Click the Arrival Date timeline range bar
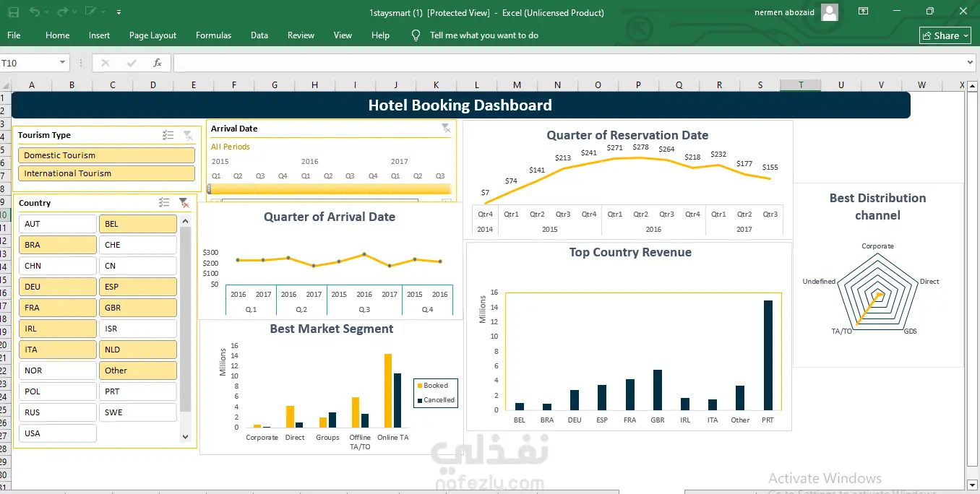 pos(330,188)
